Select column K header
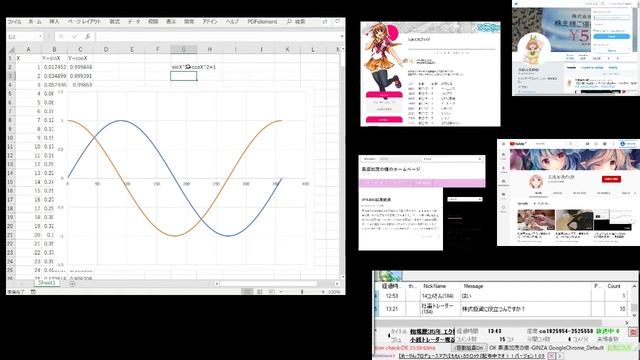Image resolution: width=640 pixels, height=360 pixels. 287,50
